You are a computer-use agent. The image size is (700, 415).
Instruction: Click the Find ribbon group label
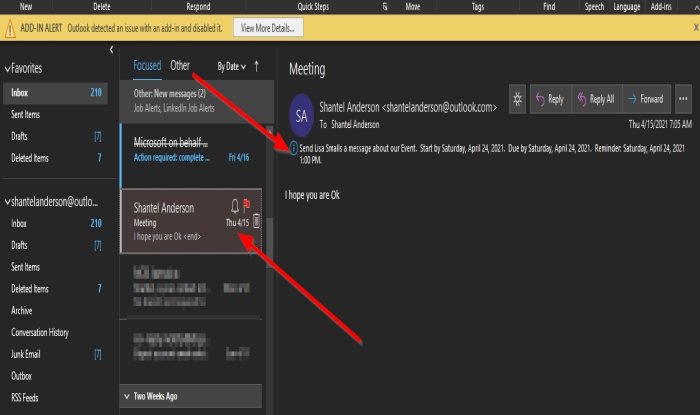tap(549, 7)
